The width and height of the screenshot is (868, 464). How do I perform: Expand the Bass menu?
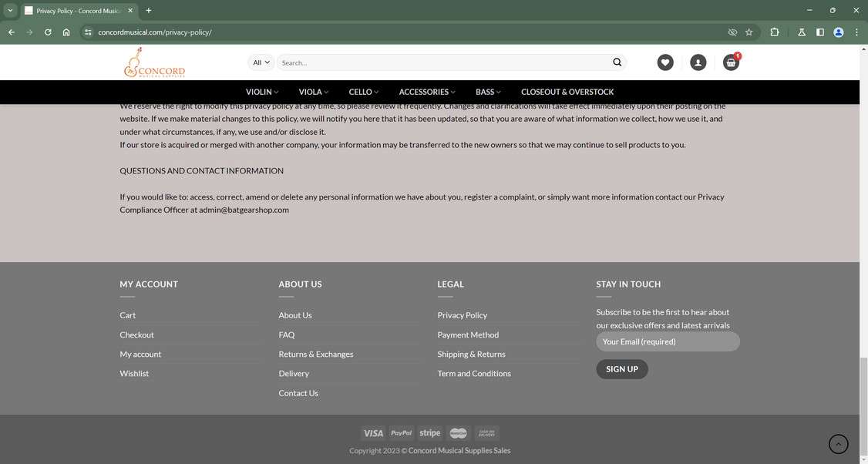click(x=488, y=92)
